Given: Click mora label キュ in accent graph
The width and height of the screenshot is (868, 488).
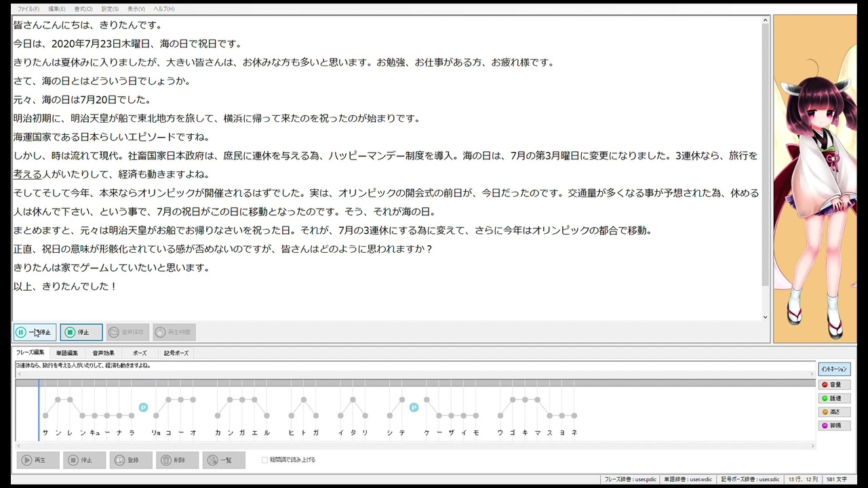Looking at the screenshot, I should tap(95, 432).
